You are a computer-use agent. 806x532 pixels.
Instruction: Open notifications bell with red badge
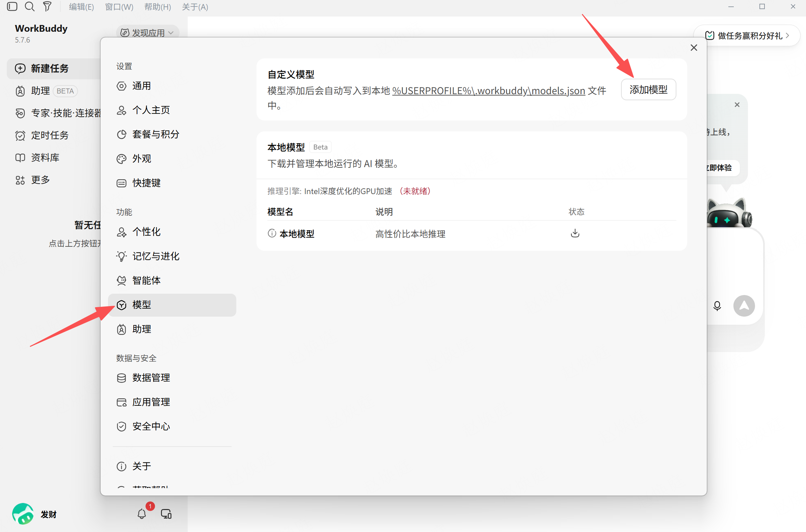point(142,514)
